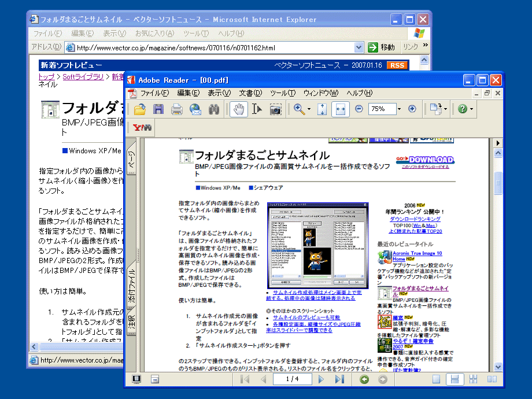This screenshot has width=532, height=399.
Task: Click the Softライブラリ breadcrumb link
Action: pos(83,77)
